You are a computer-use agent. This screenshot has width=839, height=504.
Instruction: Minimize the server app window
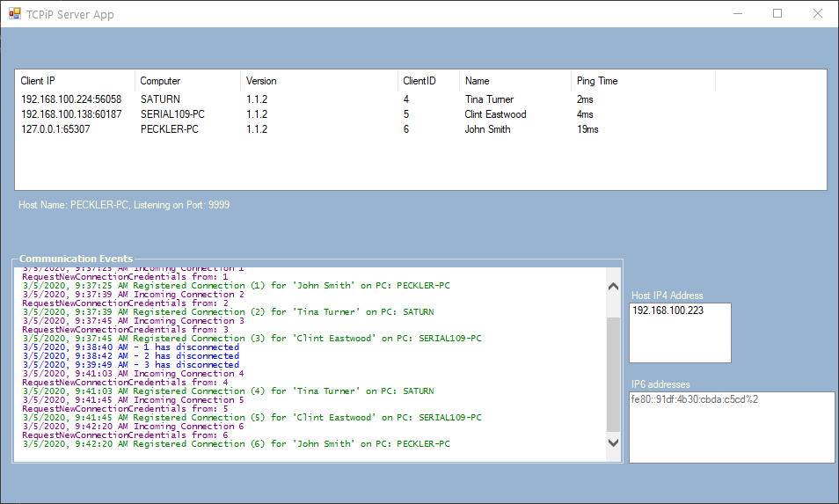point(737,14)
